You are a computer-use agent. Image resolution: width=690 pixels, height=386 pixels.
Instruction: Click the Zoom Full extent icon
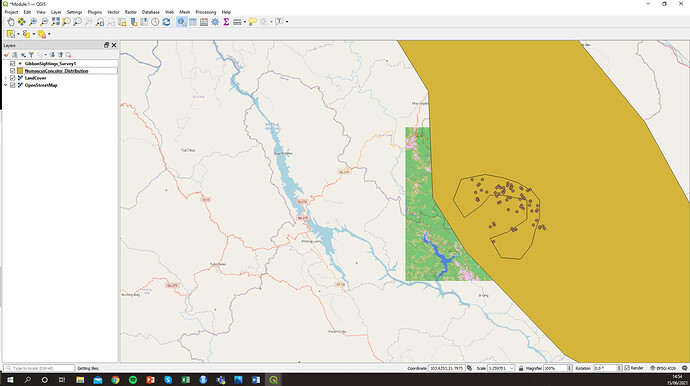click(x=55, y=22)
